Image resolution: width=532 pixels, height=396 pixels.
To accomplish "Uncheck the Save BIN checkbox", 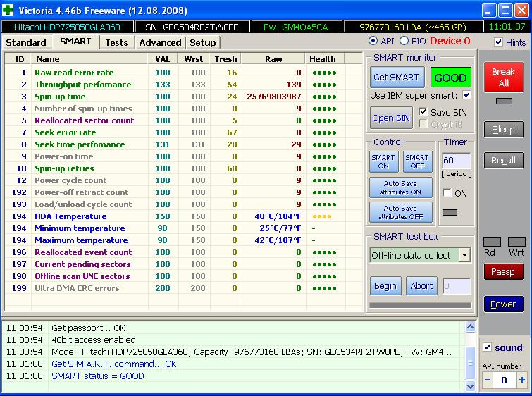I will click(x=423, y=111).
